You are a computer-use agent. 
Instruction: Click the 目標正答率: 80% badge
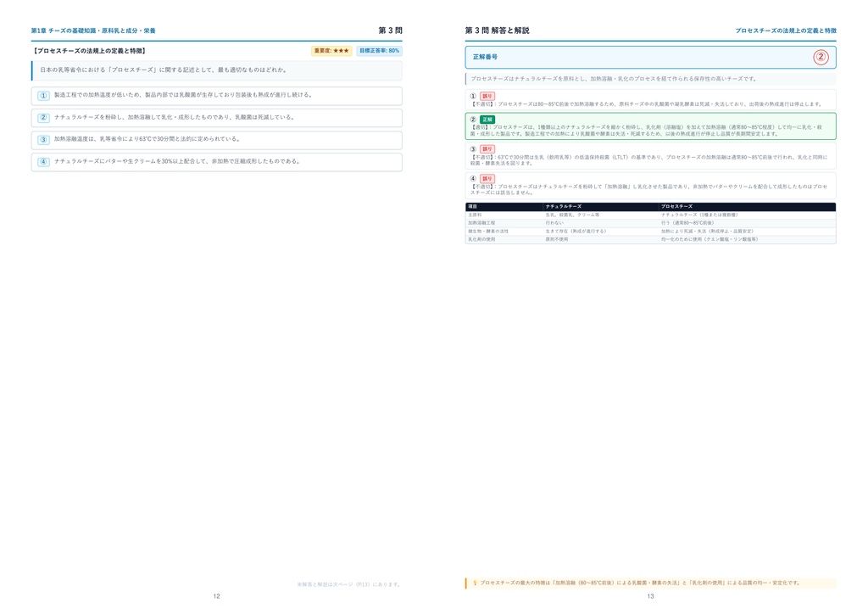(379, 51)
